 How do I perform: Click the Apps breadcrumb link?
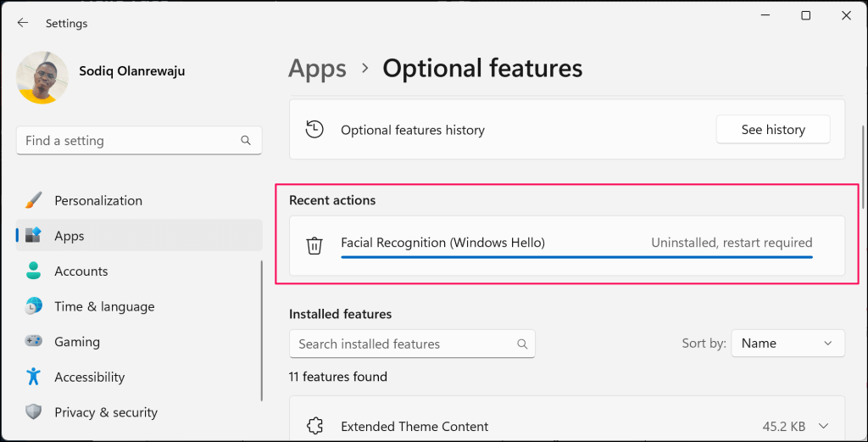pos(318,68)
